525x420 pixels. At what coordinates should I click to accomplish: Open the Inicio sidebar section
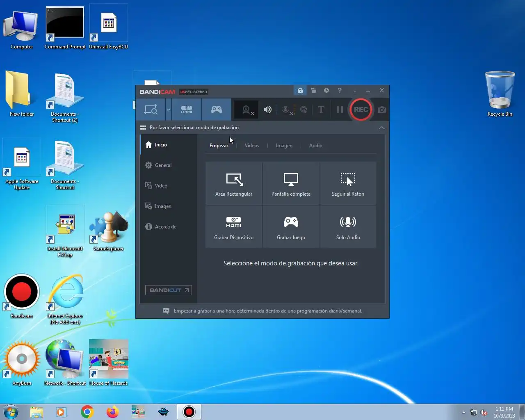pos(169,145)
